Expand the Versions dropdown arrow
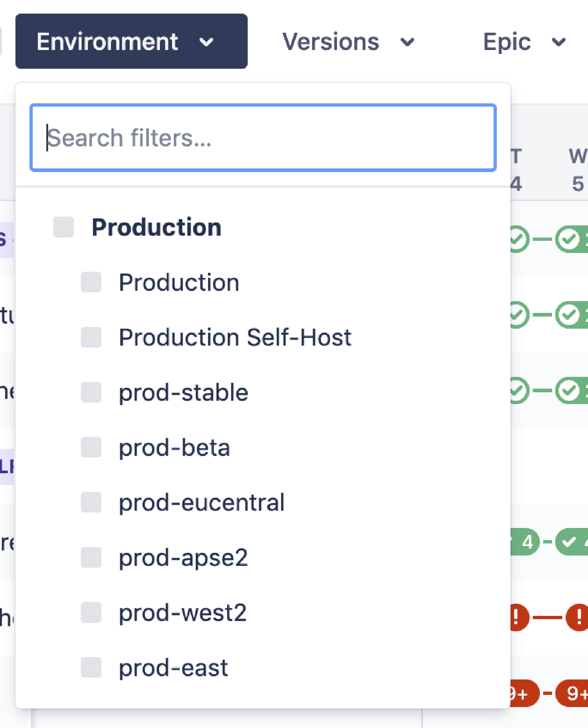Image resolution: width=588 pixels, height=728 pixels. 408,42
